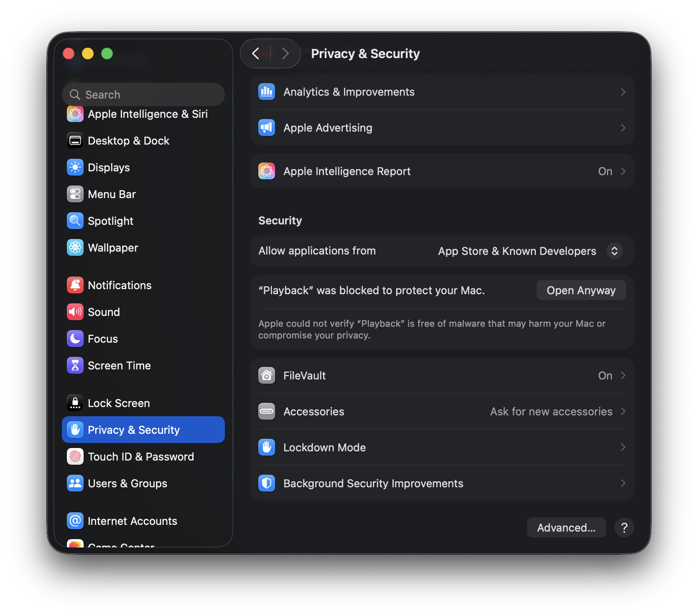The height and width of the screenshot is (616, 698).
Task: Select Focus in the sidebar
Action: pos(143,339)
